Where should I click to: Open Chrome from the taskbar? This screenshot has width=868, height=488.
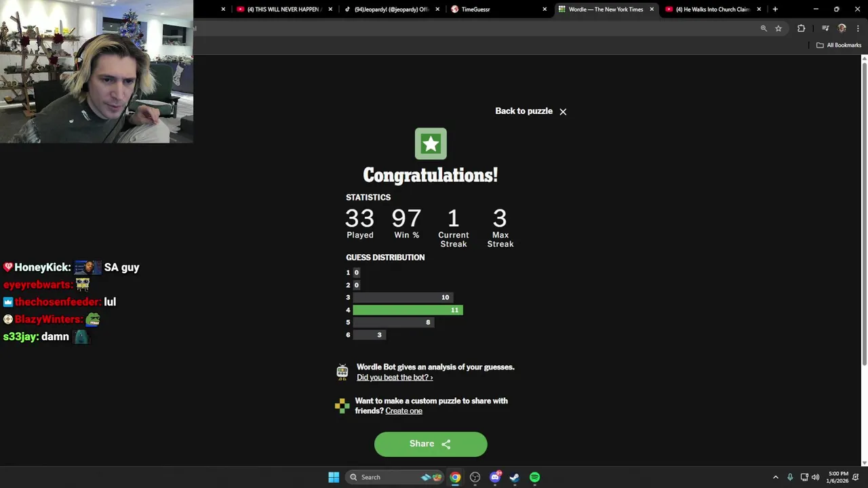click(x=455, y=477)
